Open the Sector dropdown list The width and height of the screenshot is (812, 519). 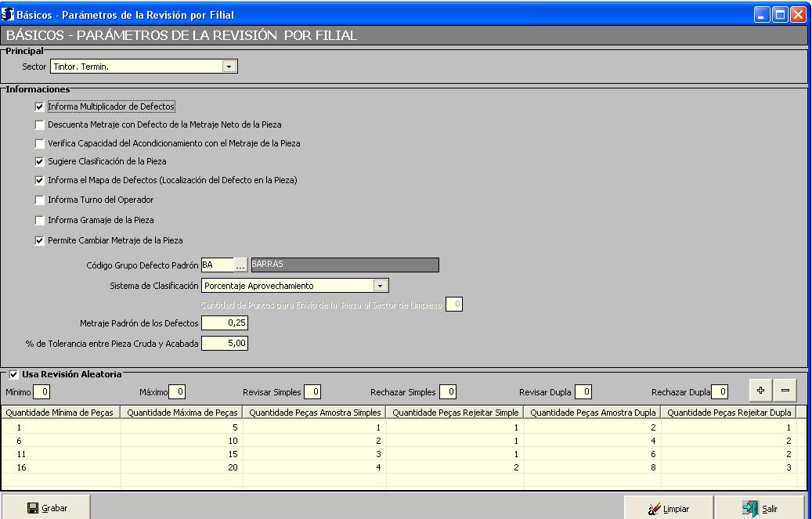coord(229,67)
